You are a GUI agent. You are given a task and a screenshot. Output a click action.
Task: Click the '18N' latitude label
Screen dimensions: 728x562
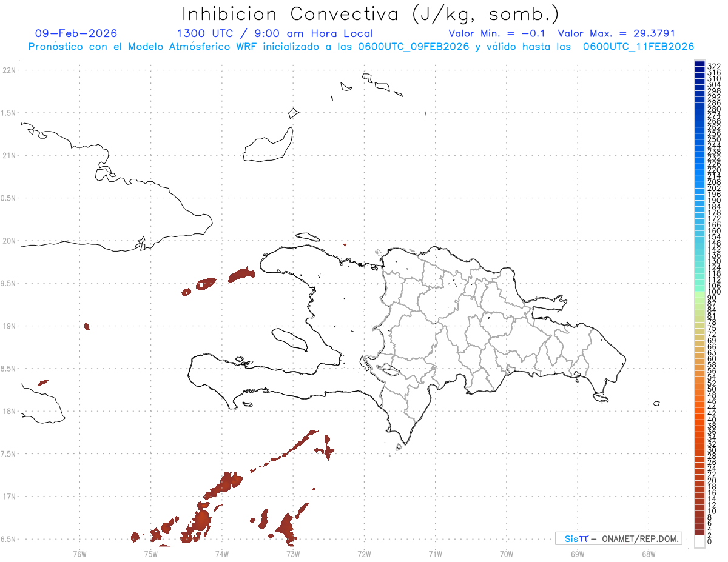coord(9,411)
